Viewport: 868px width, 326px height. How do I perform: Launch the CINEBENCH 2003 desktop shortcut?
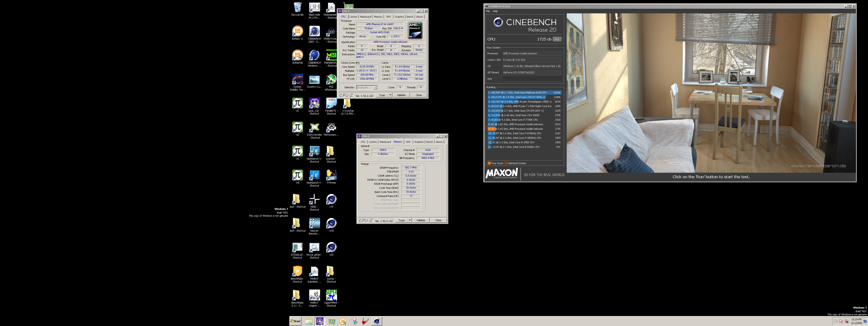pyautogui.click(x=314, y=34)
